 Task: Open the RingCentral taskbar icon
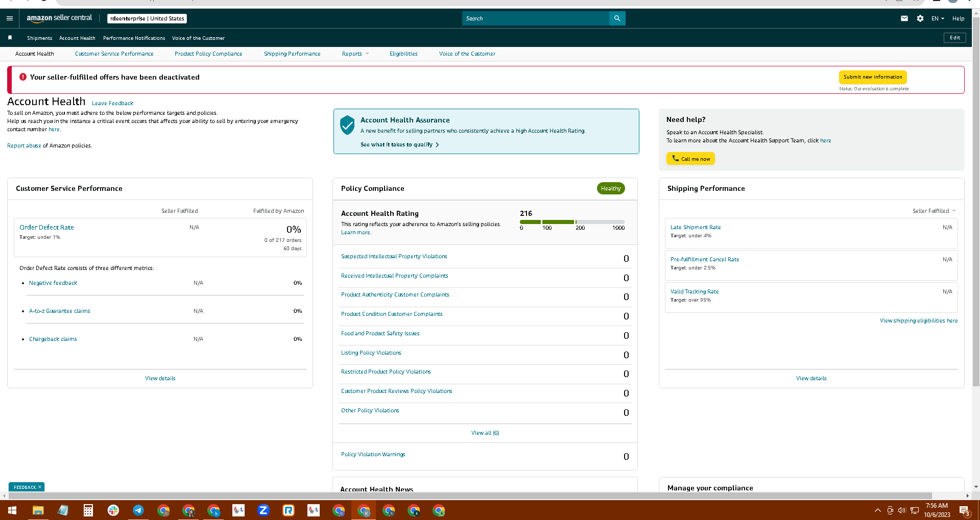tap(288, 510)
